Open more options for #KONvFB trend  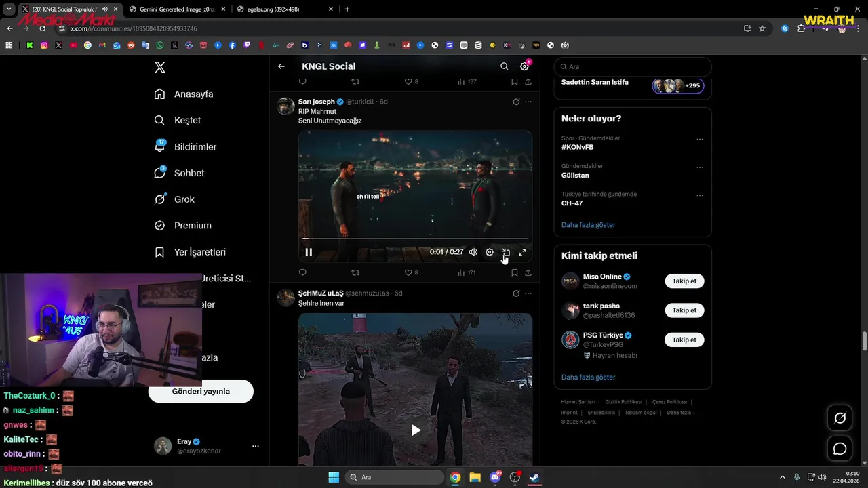coord(700,140)
